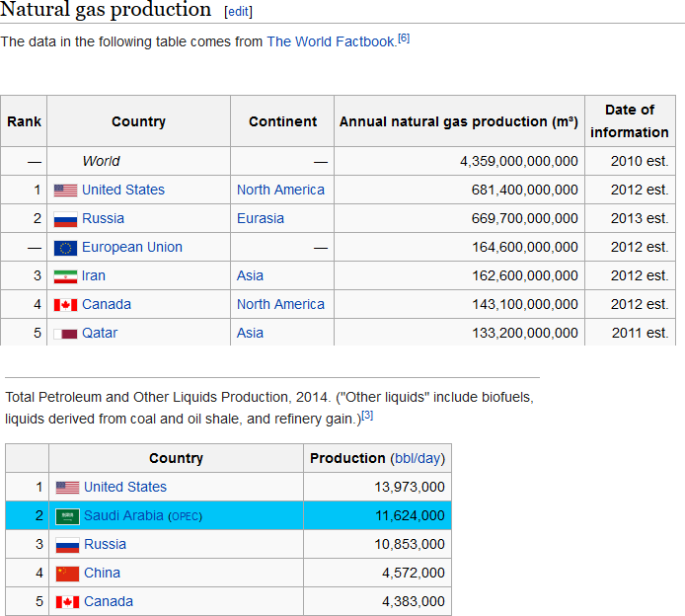Open citation reference 3

point(367,415)
